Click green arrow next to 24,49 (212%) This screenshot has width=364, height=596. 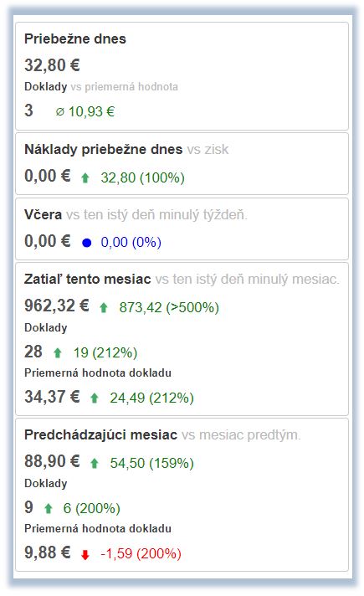point(95,398)
